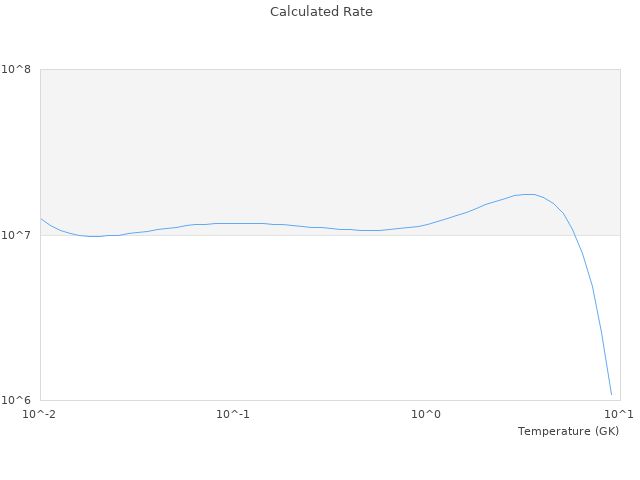
Task: Click the "Calculated Rate" chart title
Action: tap(320, 12)
